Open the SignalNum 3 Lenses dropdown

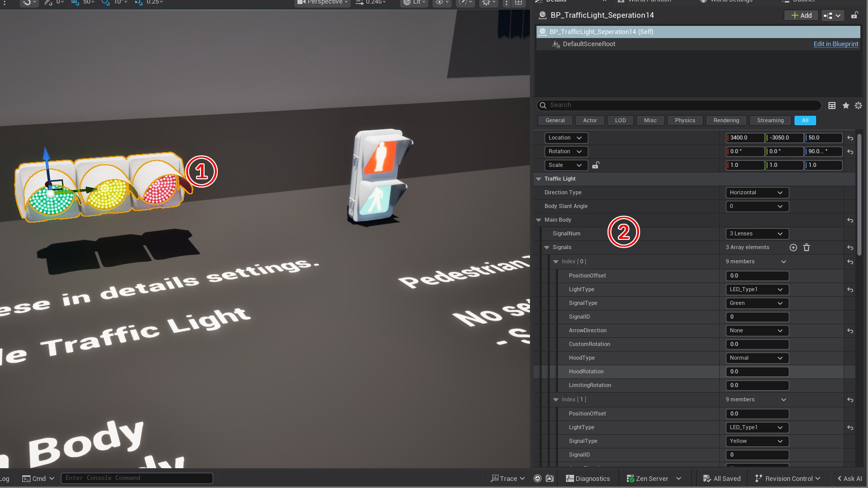[x=756, y=234]
